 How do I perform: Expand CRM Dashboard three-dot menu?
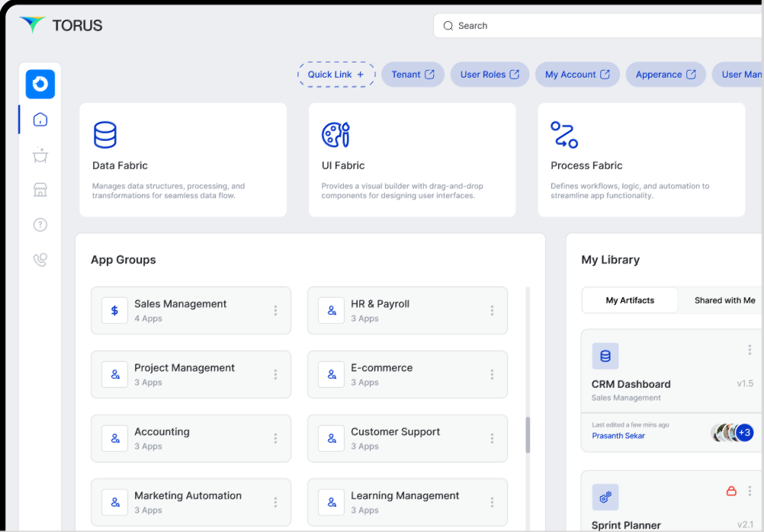pos(750,350)
